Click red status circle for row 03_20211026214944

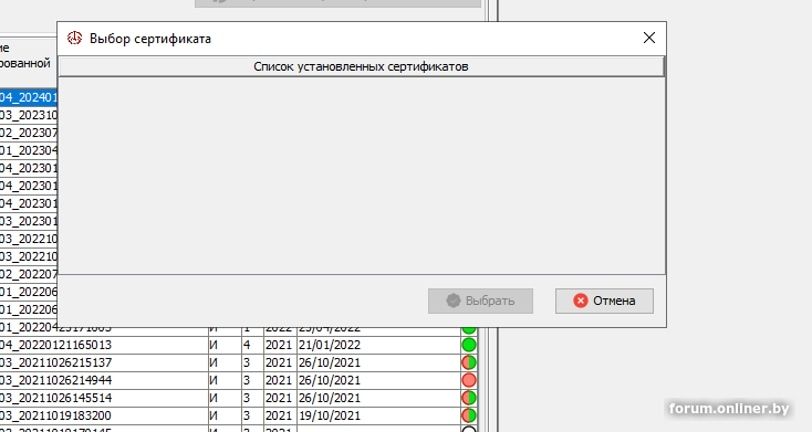[x=468, y=380]
